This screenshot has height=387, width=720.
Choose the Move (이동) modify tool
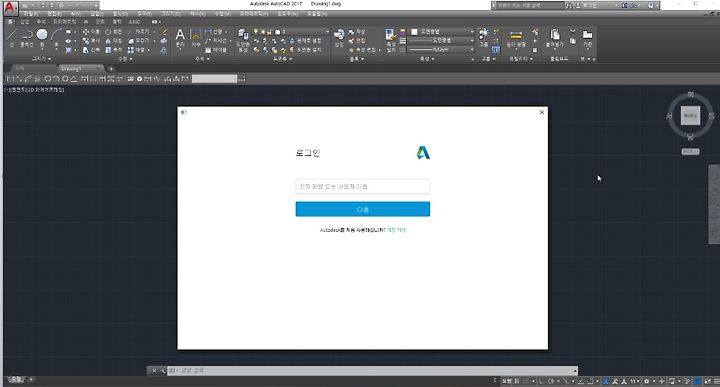91,32
